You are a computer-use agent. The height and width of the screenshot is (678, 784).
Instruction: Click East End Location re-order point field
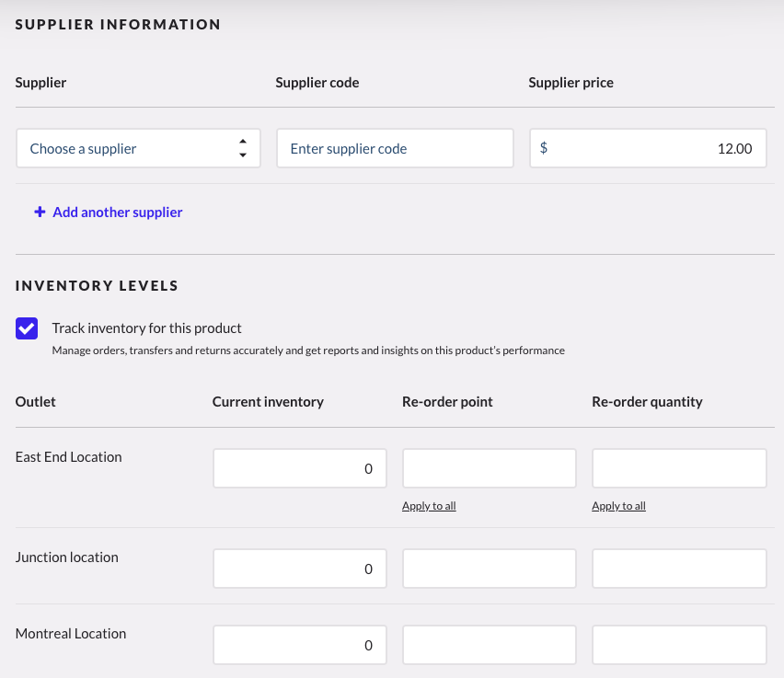click(490, 468)
